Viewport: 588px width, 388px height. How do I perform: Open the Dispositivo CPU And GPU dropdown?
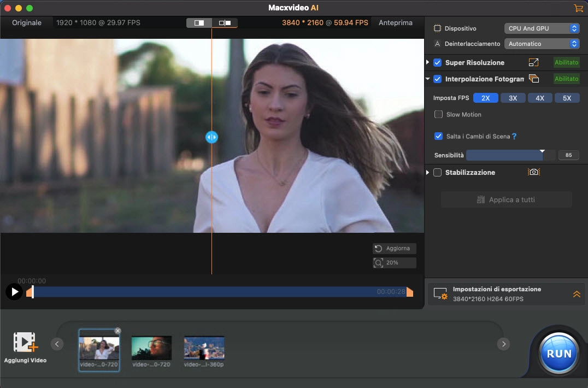pos(541,28)
